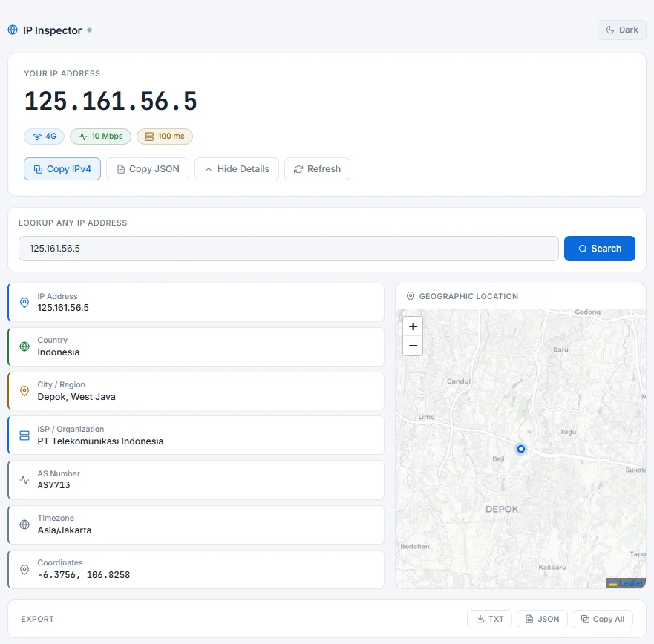Click the 10 Mbps speed badge

pyautogui.click(x=100, y=137)
